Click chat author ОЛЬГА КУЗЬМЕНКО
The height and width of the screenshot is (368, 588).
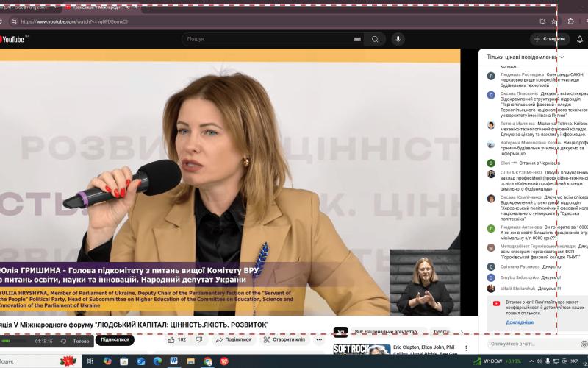click(521, 173)
